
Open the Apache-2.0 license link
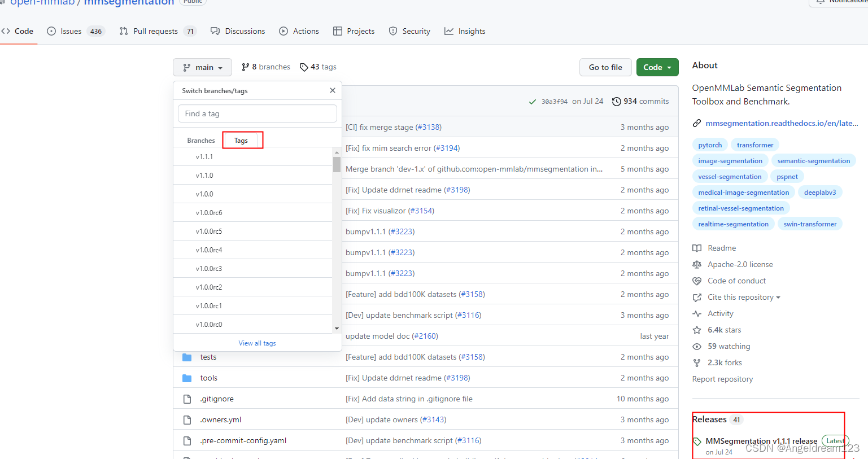733,264
